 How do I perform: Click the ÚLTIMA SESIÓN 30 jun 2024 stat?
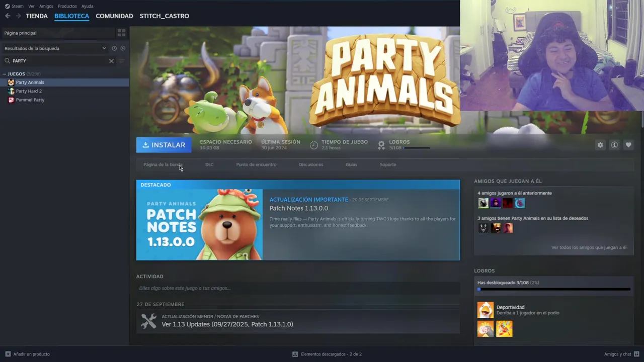click(x=280, y=145)
